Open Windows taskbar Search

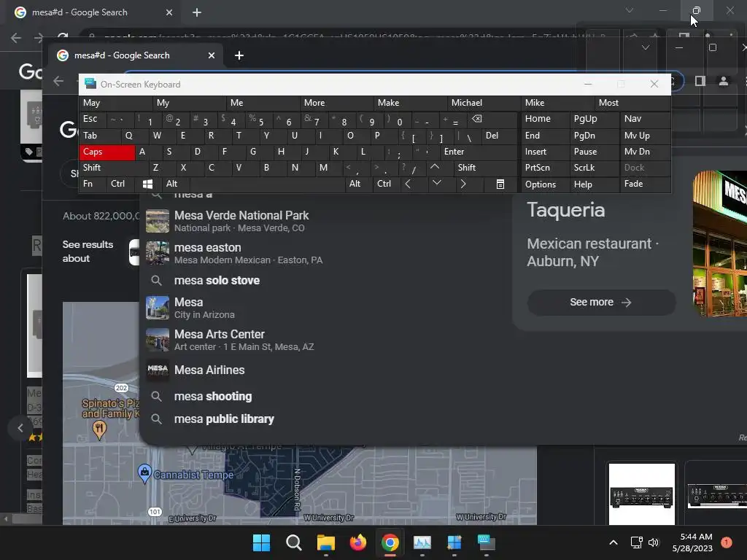tap(293, 542)
